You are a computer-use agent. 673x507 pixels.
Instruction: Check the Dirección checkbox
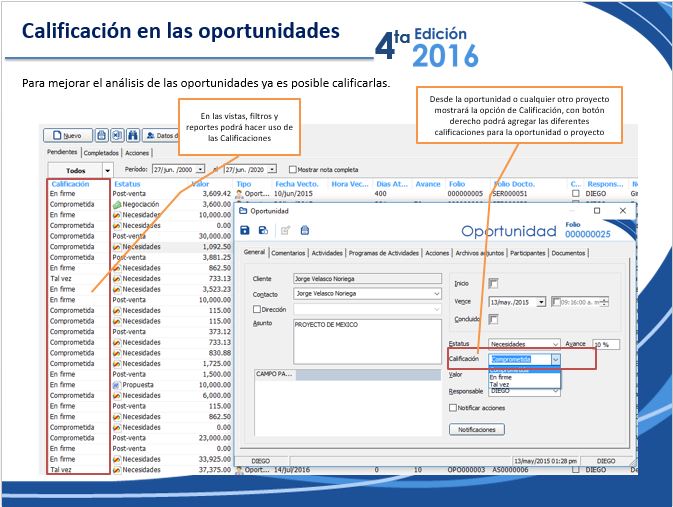[x=257, y=309]
